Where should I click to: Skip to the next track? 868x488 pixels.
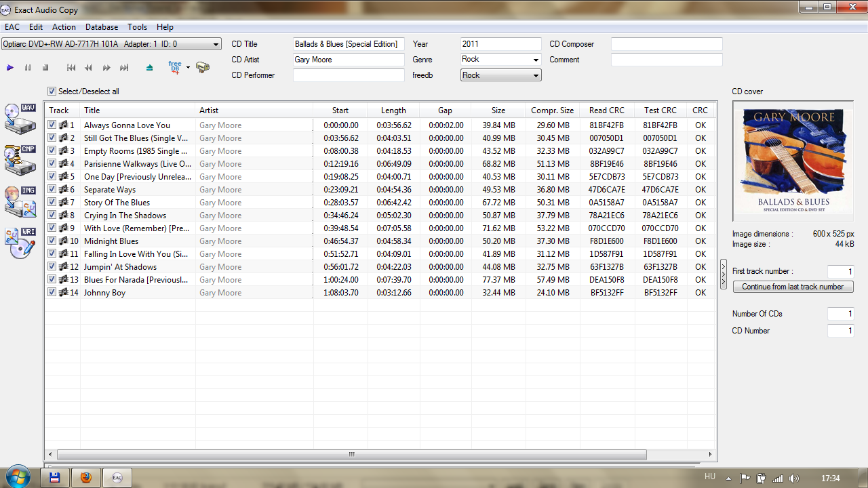click(x=124, y=68)
